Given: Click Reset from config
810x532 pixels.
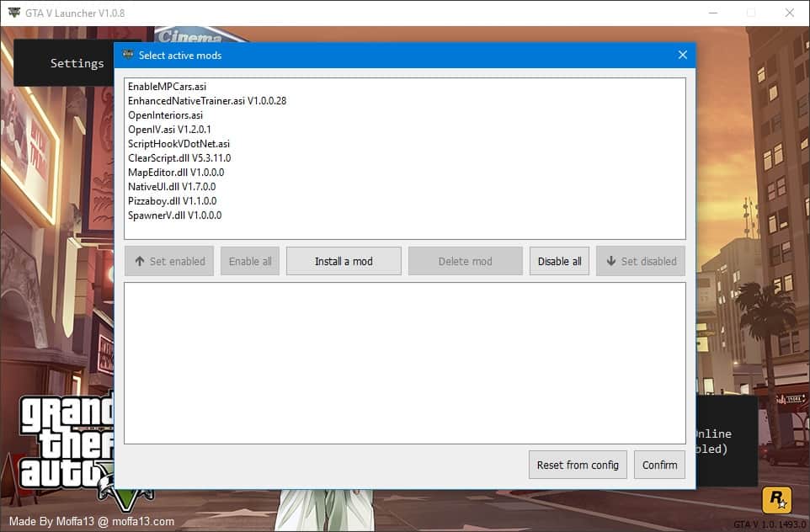Looking at the screenshot, I should tap(578, 465).
